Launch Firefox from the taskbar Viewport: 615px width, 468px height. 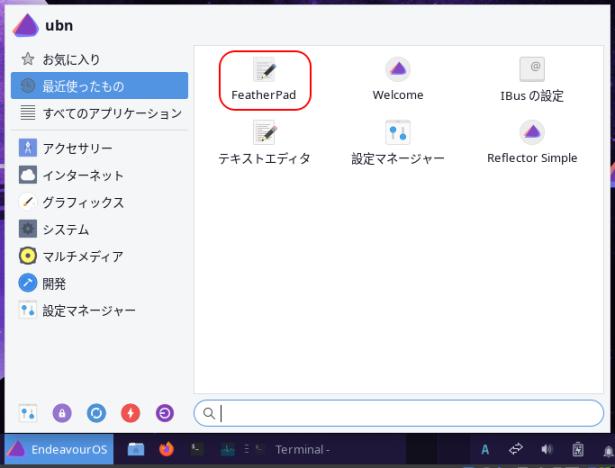(x=166, y=449)
